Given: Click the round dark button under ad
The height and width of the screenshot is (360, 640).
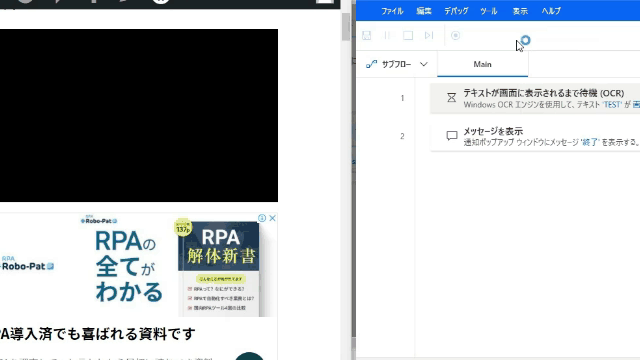Looking at the screenshot, I should 249,356.
